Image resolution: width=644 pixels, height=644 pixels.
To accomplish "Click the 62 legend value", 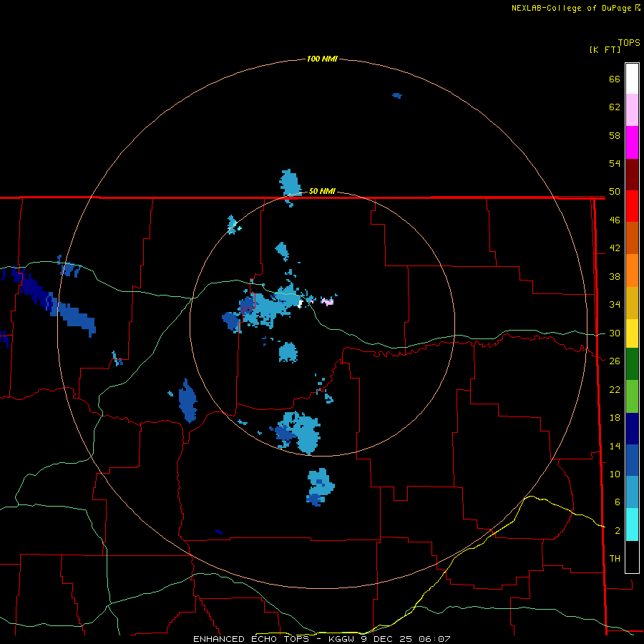I will click(x=615, y=107).
